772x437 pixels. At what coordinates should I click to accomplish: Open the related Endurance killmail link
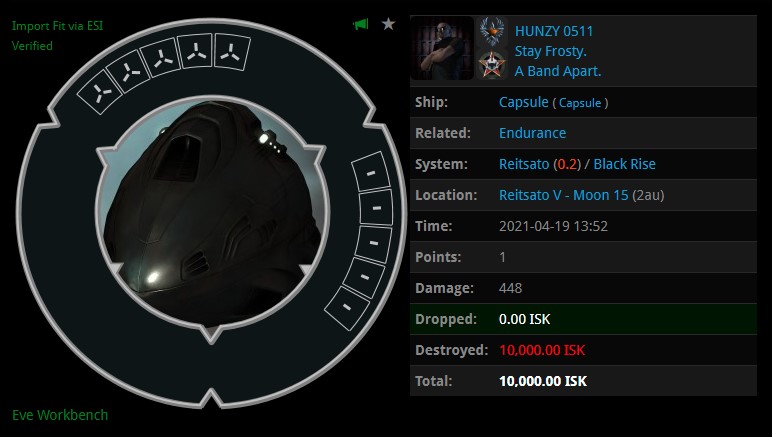(x=532, y=133)
